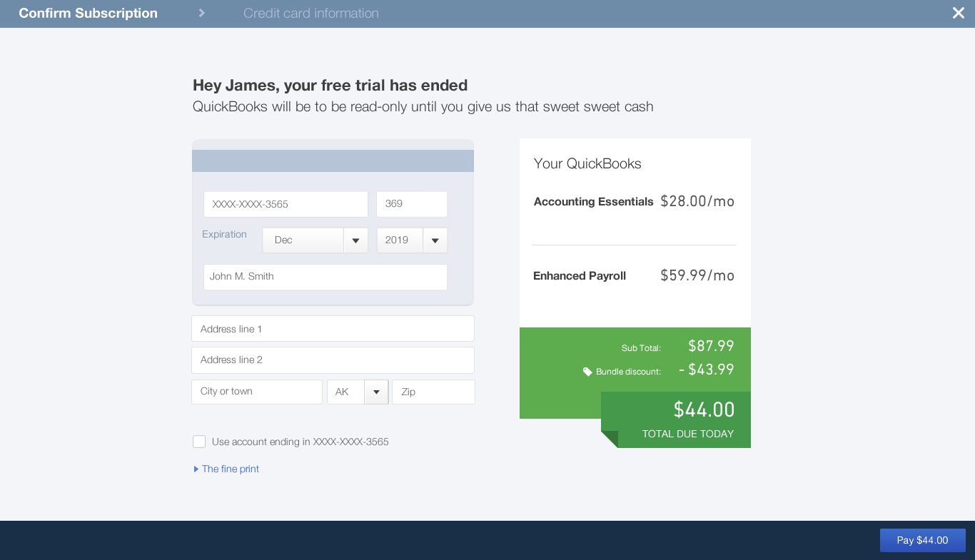Click the discount amount - $43.99
The image size is (975, 560).
707,370
